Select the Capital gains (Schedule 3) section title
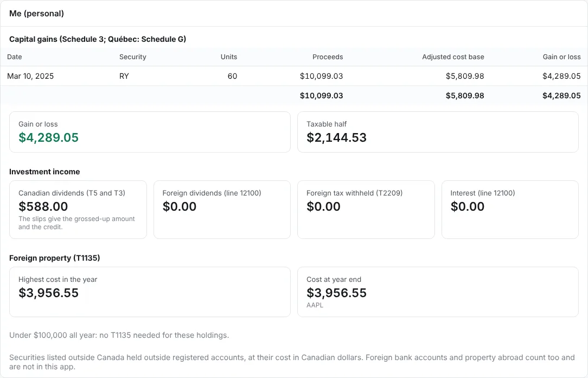The height and width of the screenshot is (378, 588). coord(98,39)
